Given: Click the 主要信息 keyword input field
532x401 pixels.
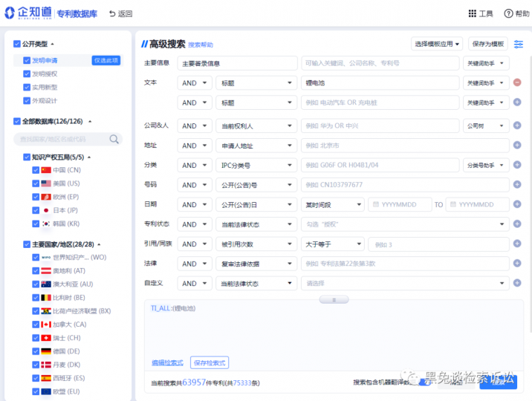Looking at the screenshot, I should tap(380, 63).
